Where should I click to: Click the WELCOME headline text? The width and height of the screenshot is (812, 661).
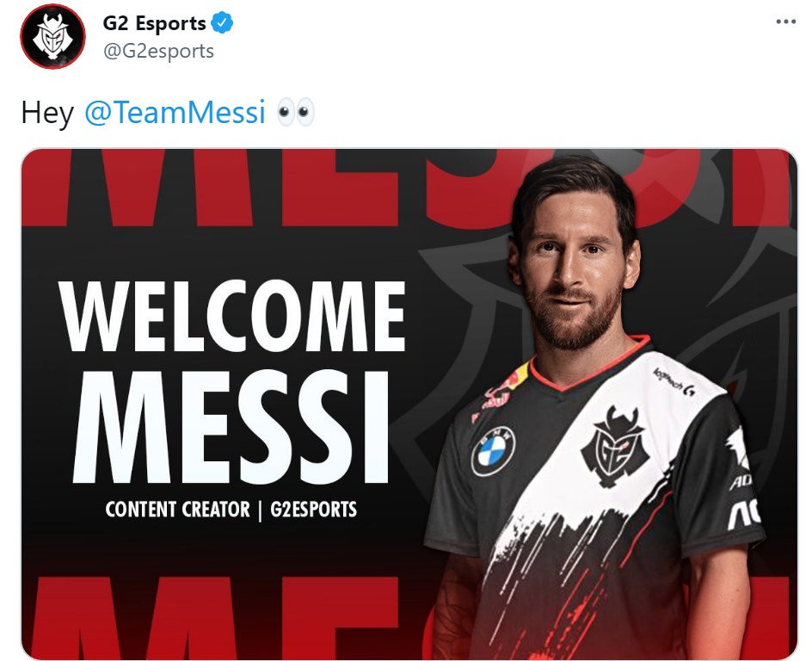232,316
